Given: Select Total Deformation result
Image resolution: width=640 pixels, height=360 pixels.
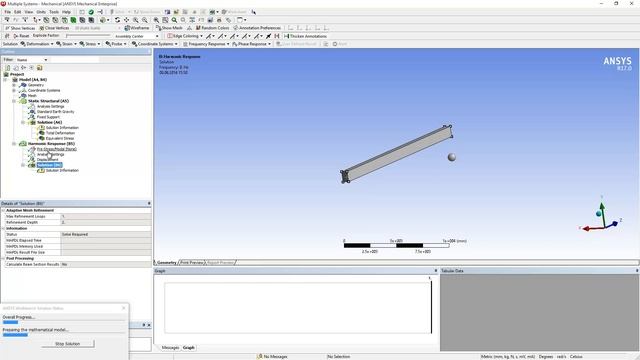Looking at the screenshot, I should [x=60, y=133].
